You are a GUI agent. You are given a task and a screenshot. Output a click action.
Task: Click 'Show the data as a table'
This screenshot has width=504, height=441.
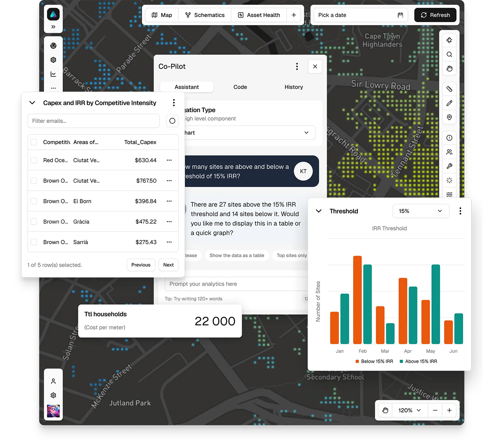pyautogui.click(x=237, y=255)
